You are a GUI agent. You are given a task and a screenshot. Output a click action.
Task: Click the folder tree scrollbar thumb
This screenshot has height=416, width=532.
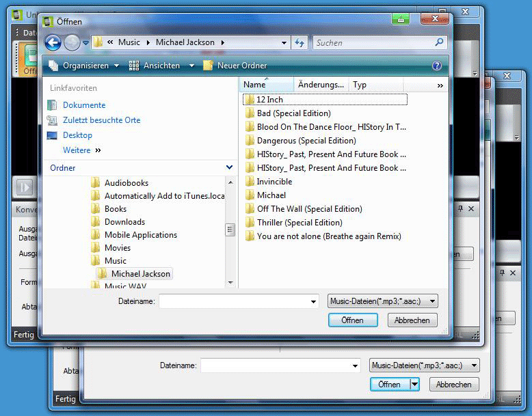pyautogui.click(x=230, y=230)
